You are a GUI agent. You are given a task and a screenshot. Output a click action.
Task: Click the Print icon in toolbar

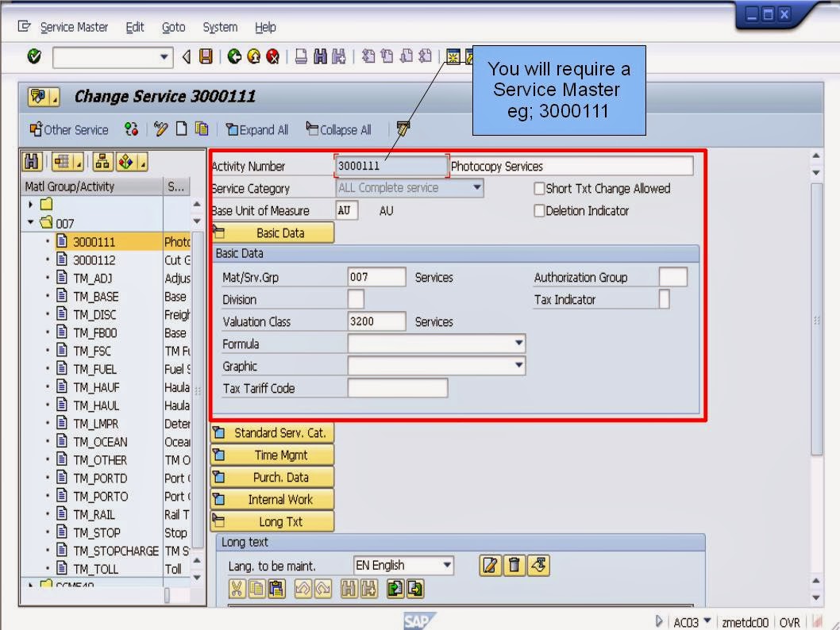click(301, 56)
